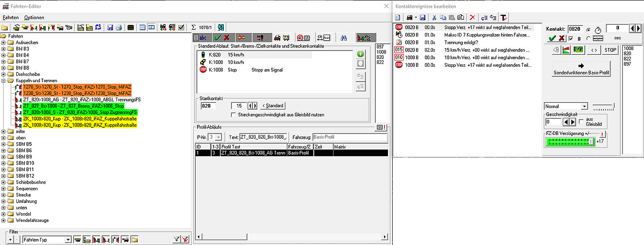Click the scissors cut icon in Kontaktereignisse toolbar
644x245 pixels.
click(x=433, y=17)
